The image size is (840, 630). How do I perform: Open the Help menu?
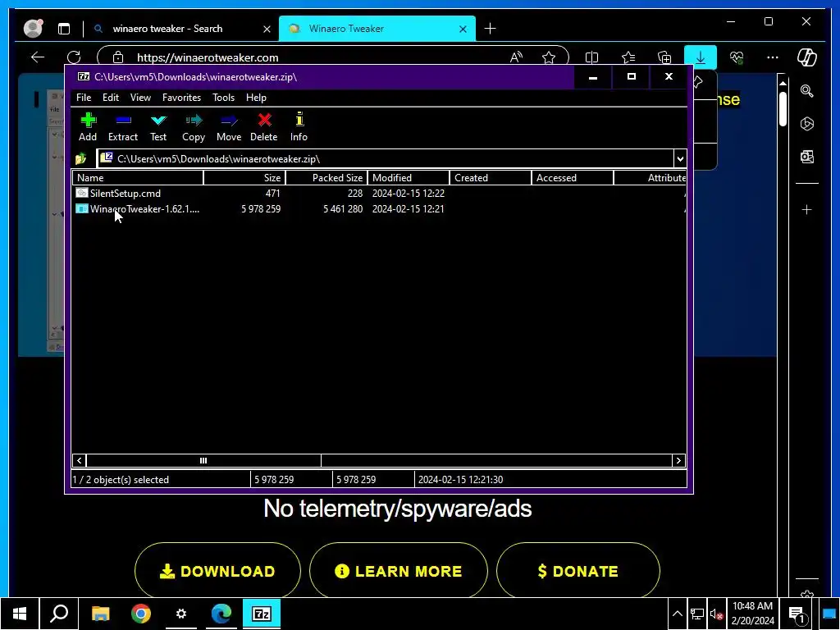pyautogui.click(x=256, y=98)
